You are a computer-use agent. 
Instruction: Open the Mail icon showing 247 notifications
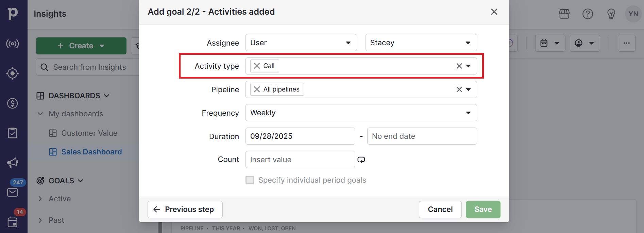click(x=13, y=192)
